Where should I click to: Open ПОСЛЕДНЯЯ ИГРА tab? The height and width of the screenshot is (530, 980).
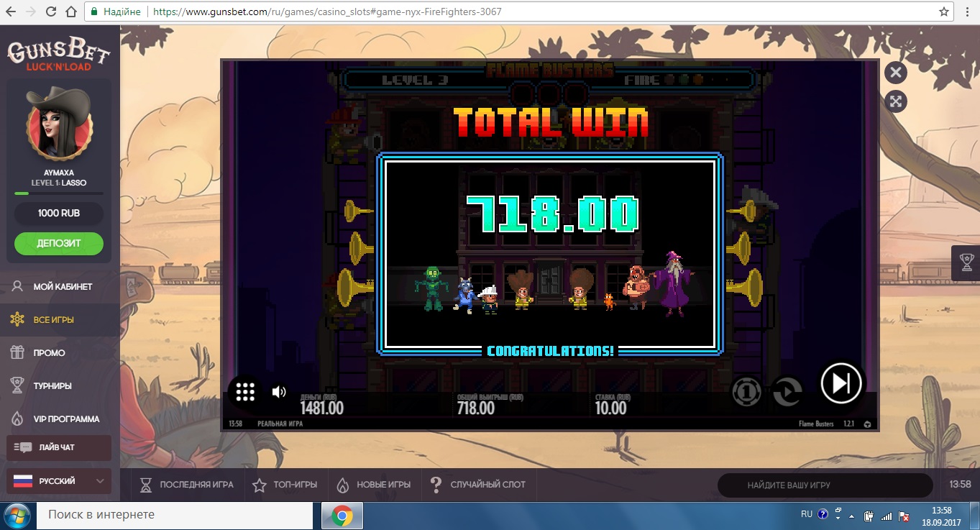[188, 485]
